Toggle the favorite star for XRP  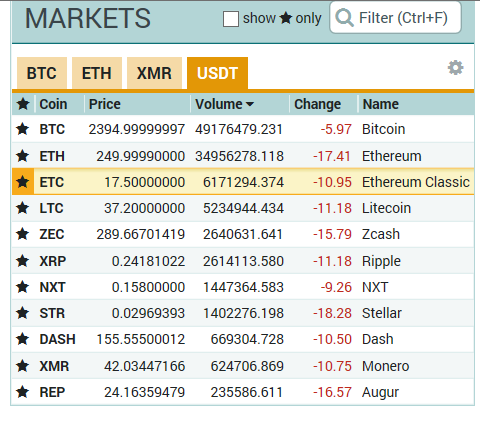[x=23, y=261]
